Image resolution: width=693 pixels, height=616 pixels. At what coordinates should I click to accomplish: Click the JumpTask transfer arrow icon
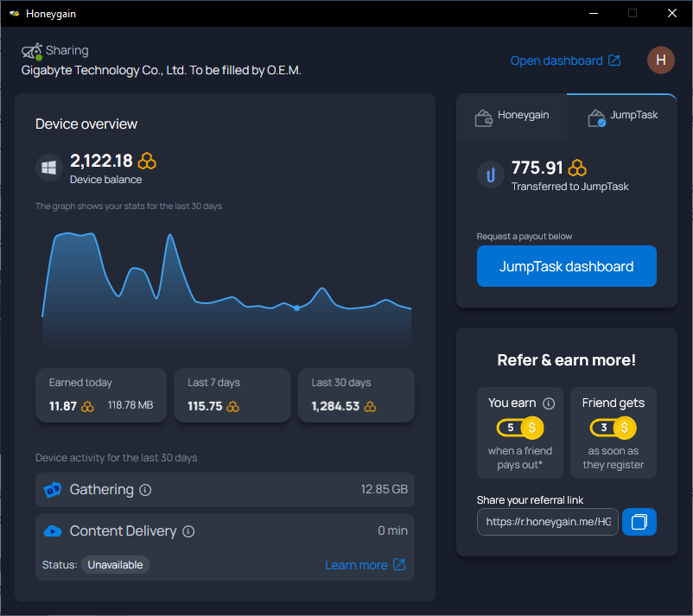click(x=491, y=175)
